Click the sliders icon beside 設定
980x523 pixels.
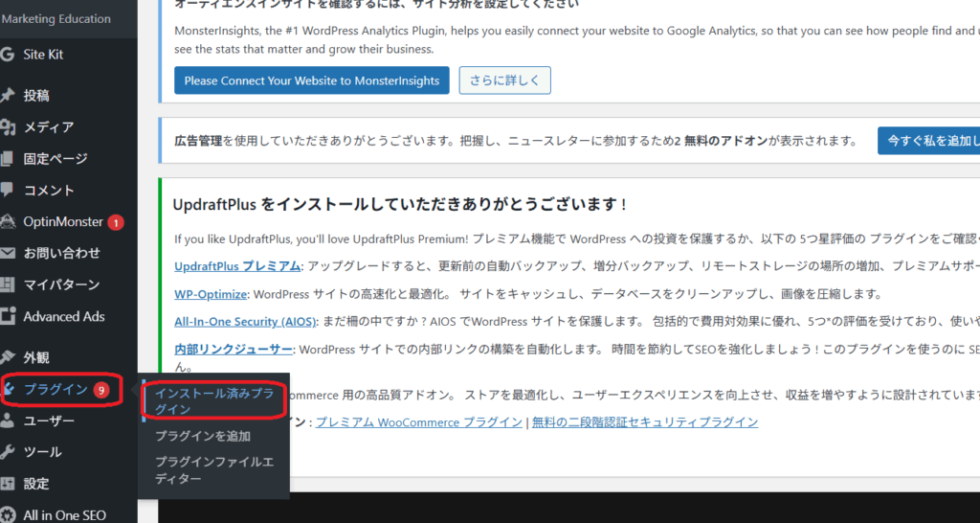point(7,484)
